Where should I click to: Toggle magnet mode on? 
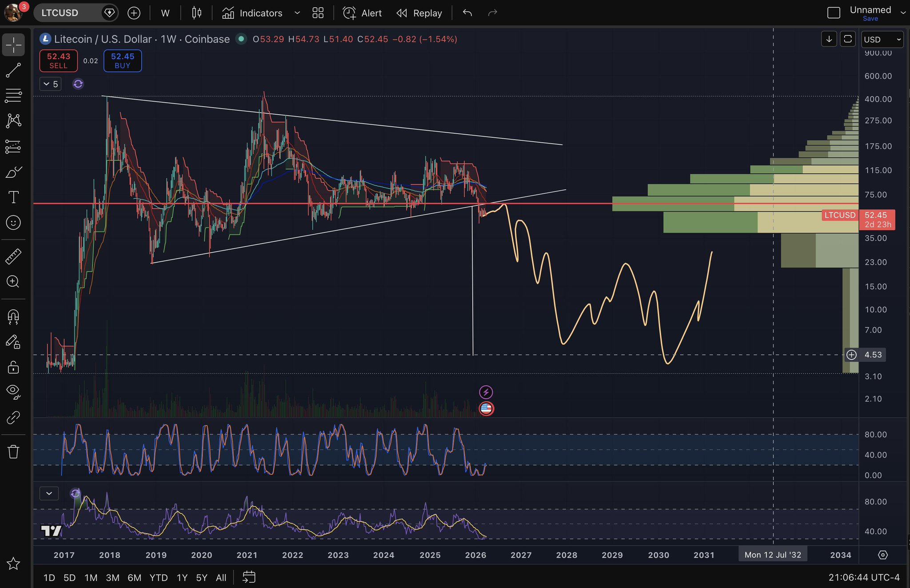coord(13,316)
